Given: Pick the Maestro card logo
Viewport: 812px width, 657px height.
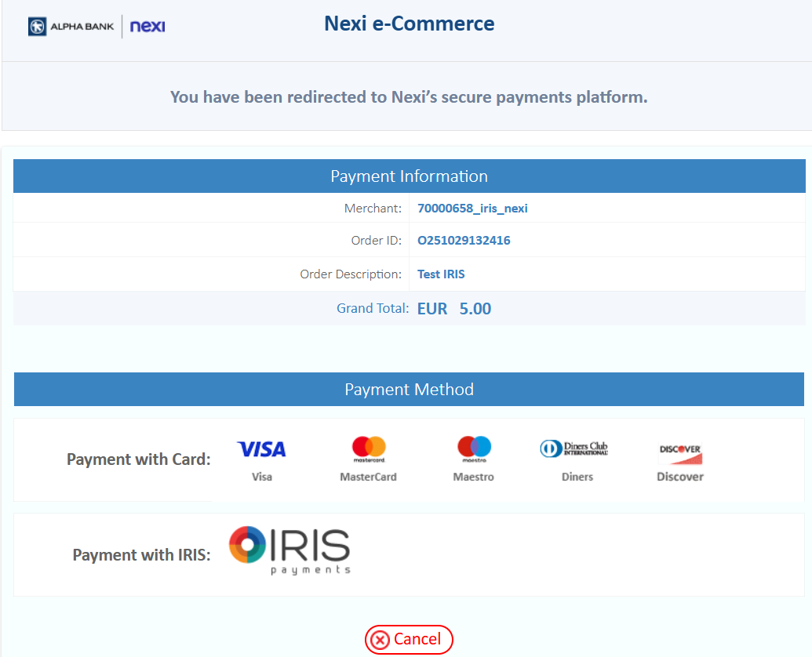Looking at the screenshot, I should pos(474,449).
